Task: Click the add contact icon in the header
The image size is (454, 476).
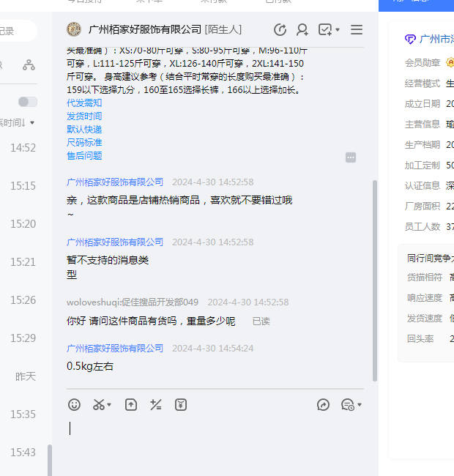Action: [x=302, y=30]
